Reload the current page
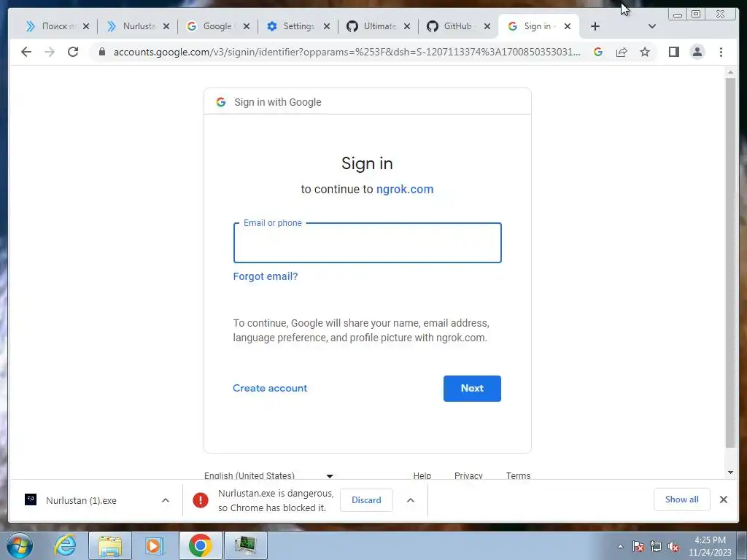747x560 pixels. [73, 52]
